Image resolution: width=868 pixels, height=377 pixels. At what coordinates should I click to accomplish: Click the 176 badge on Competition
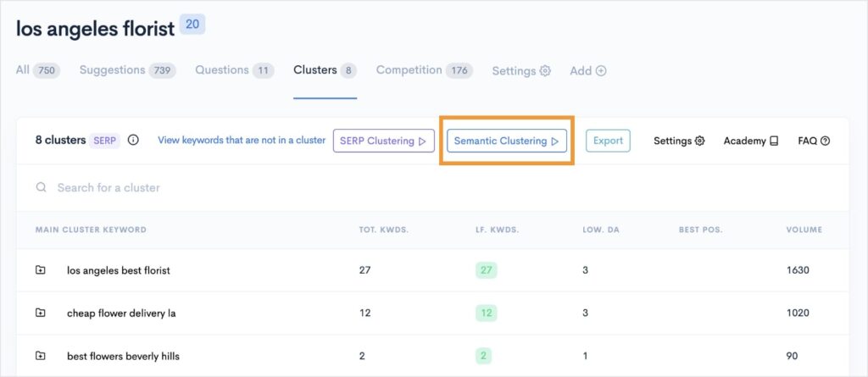(x=459, y=71)
